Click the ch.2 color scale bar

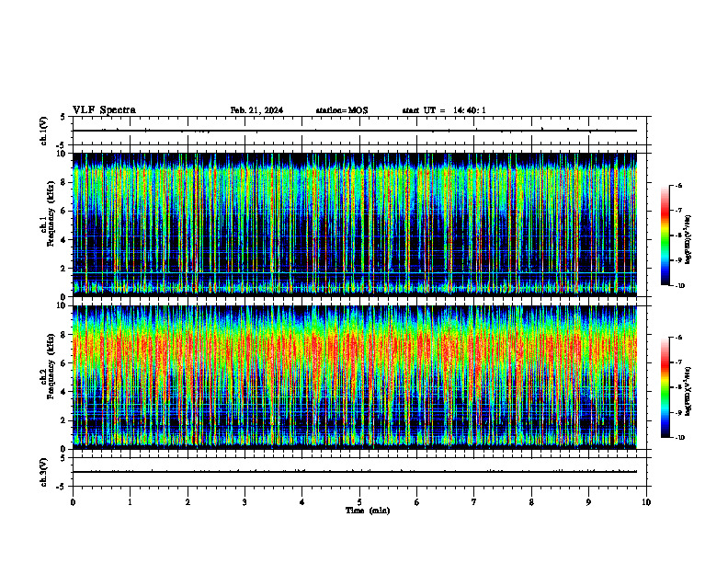tap(665, 387)
